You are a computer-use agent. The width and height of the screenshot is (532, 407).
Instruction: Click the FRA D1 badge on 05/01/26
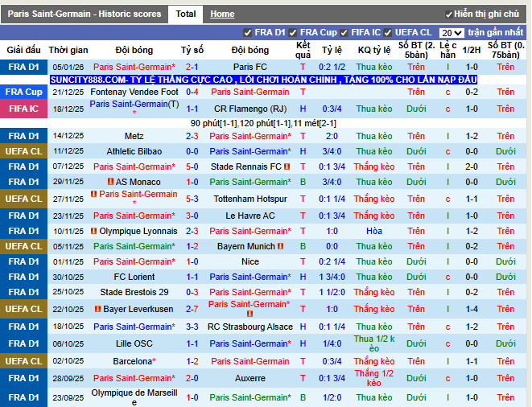click(24, 67)
